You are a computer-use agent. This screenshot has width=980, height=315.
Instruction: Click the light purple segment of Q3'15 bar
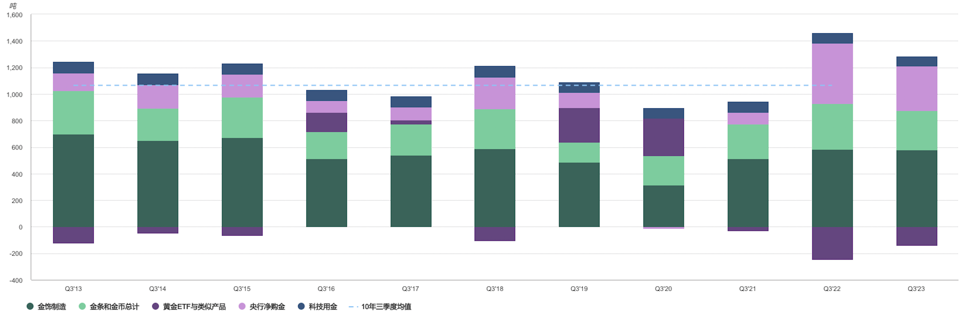point(242,86)
